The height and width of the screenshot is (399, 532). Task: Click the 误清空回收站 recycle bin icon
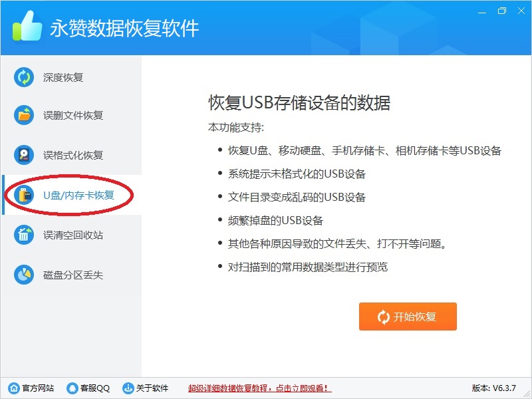[24, 235]
